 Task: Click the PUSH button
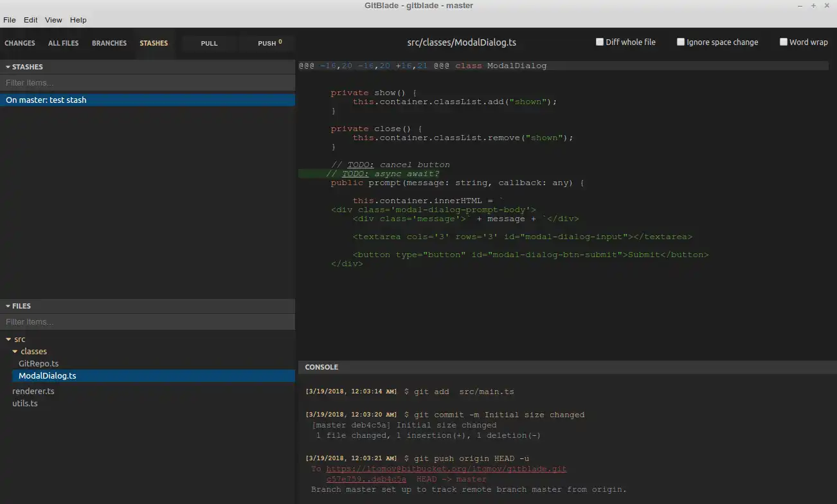pyautogui.click(x=267, y=44)
